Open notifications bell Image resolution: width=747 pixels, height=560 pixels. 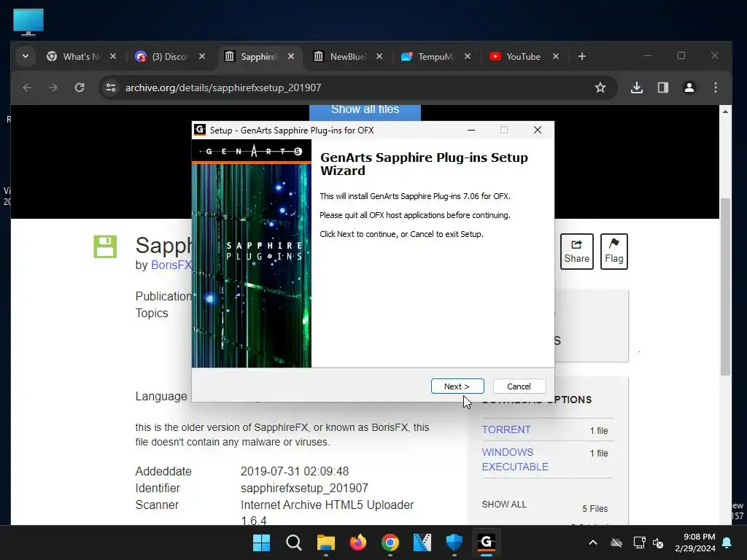tap(727, 542)
